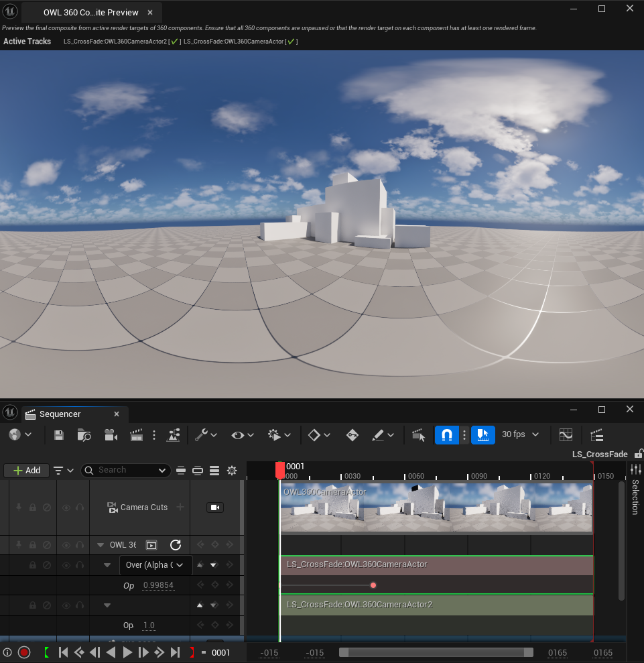The width and height of the screenshot is (644, 663).
Task: Save the current sequence with floppy icon
Action: click(x=59, y=435)
